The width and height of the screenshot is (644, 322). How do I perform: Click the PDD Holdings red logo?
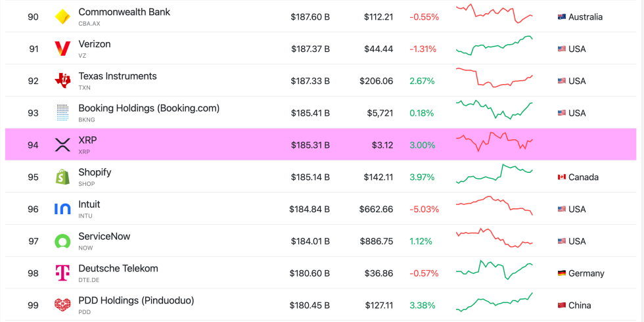[x=62, y=305]
